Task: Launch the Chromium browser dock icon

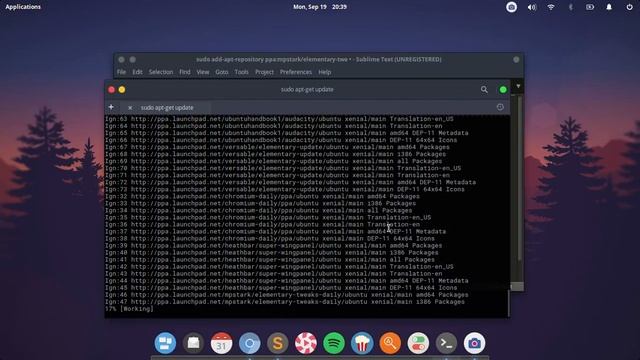Action: (250, 343)
